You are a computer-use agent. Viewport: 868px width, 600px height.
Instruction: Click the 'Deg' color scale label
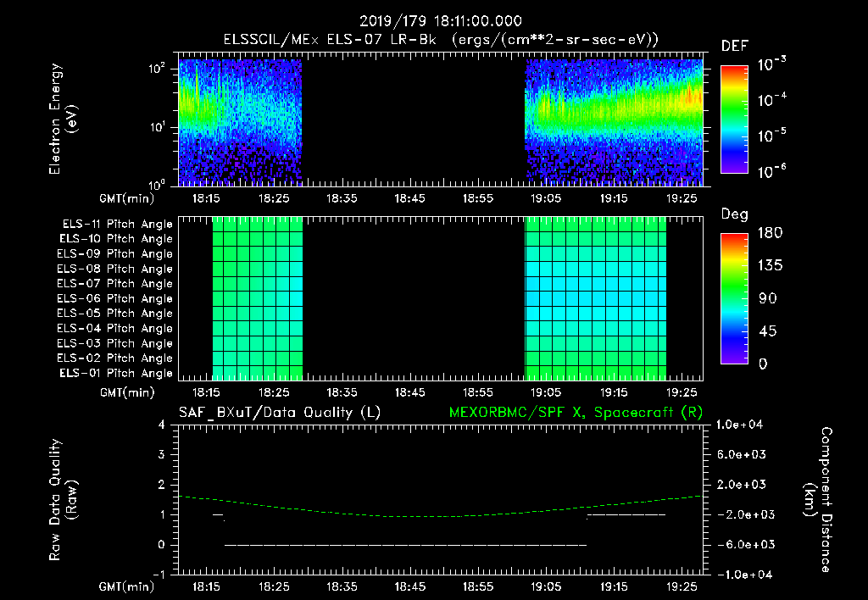[x=735, y=214]
